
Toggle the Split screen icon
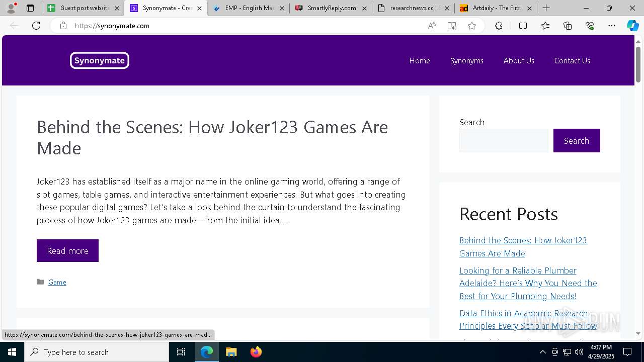[x=523, y=26]
